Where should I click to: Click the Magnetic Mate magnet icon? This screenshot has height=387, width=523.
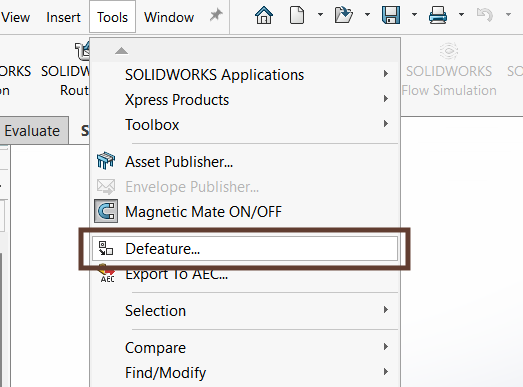[x=106, y=211]
